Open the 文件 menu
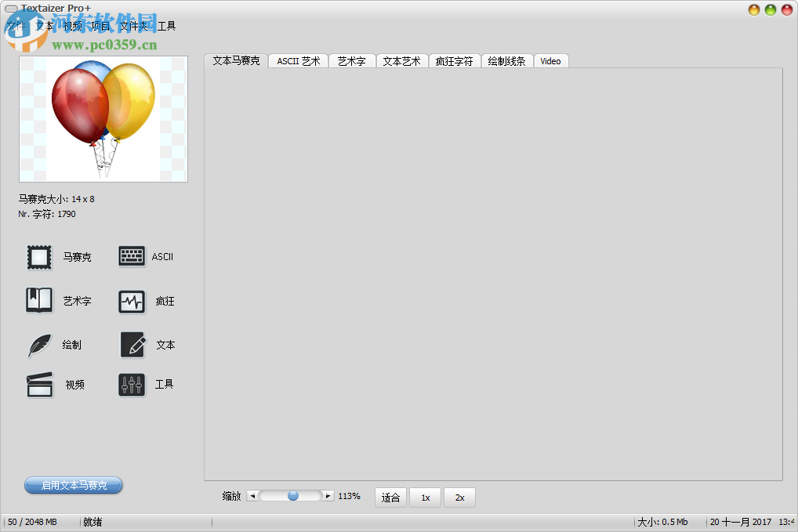This screenshot has width=798, height=532. pos(14,26)
